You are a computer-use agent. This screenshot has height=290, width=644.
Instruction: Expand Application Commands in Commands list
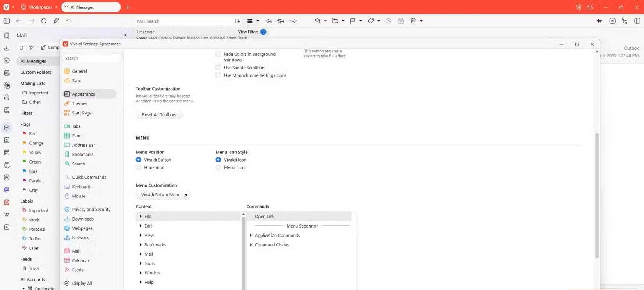click(251, 235)
